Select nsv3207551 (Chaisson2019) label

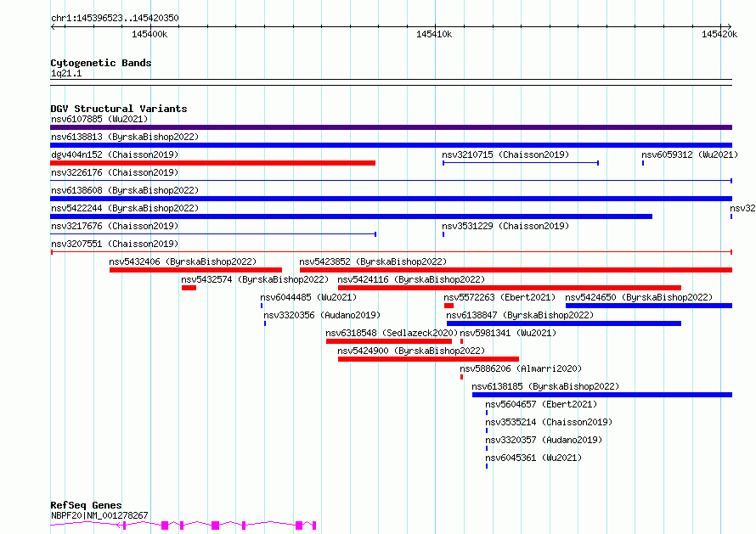tap(115, 244)
